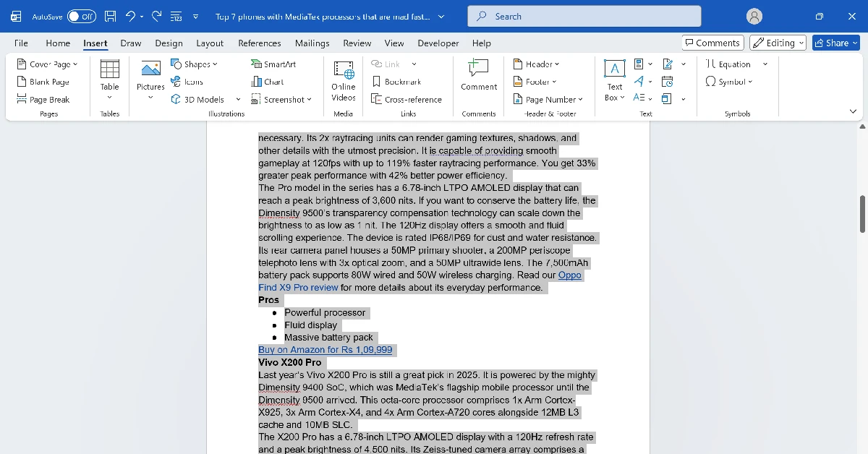Click the Vivo X200 Pro heading
The width and height of the screenshot is (868, 454).
pyautogui.click(x=290, y=362)
